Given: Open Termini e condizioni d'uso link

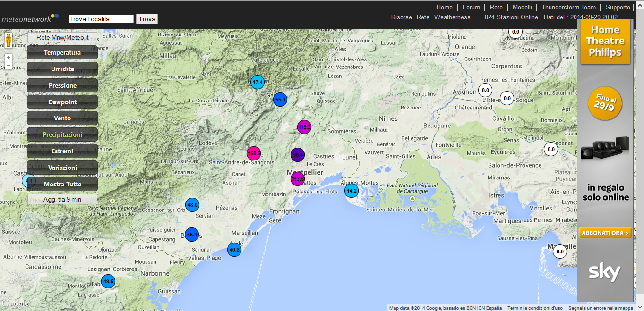Looking at the screenshot, I should (x=535, y=308).
